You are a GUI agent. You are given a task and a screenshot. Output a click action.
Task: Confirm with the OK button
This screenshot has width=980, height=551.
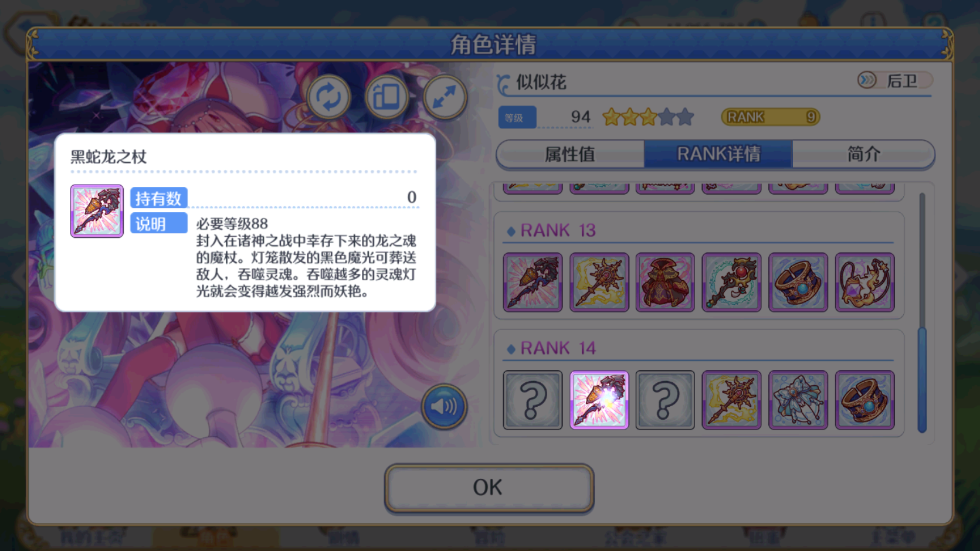tap(489, 488)
